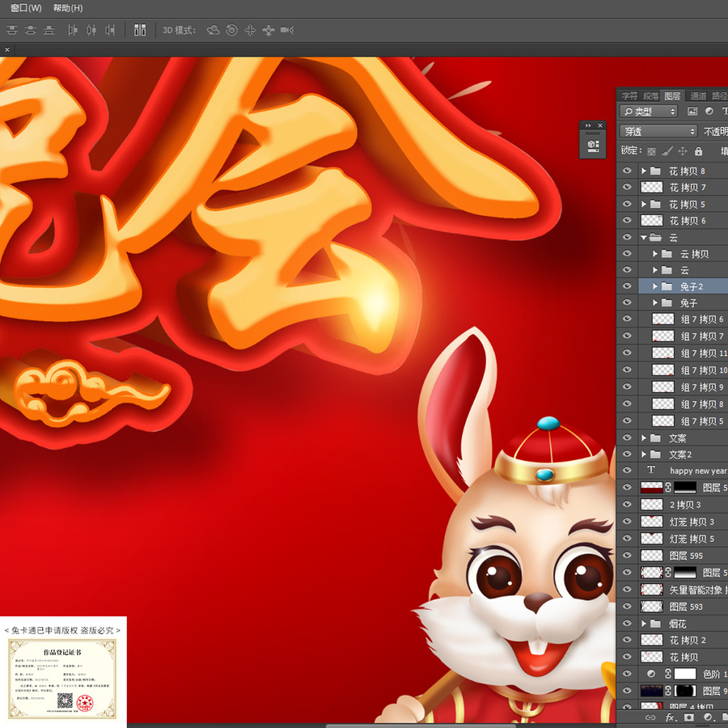Open the collapsed 3D panel icon
This screenshot has height=728, width=728.
[x=593, y=146]
